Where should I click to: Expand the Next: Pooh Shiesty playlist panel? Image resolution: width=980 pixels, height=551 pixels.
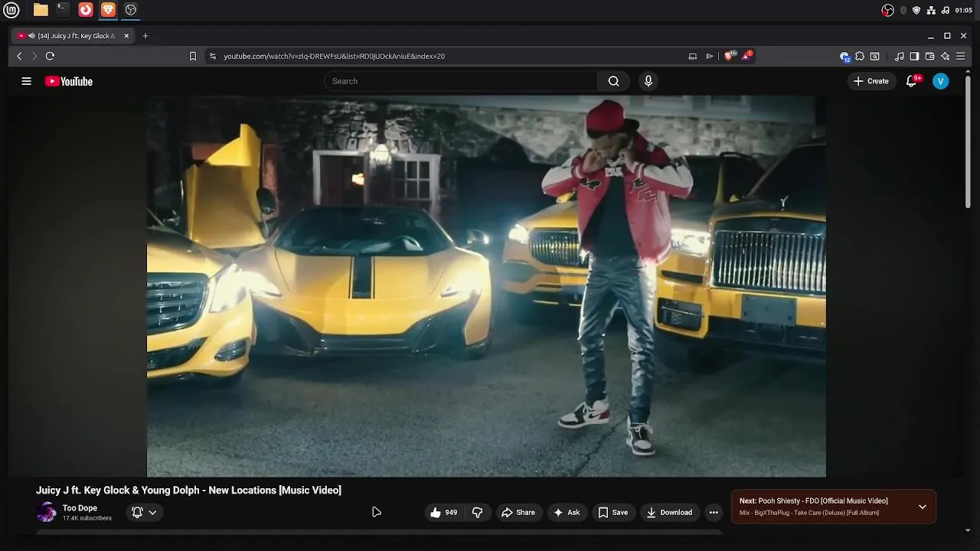922,507
